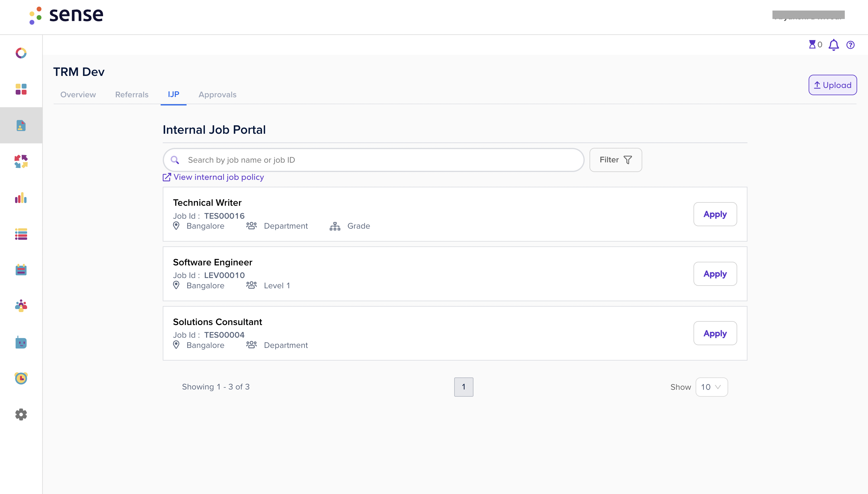The width and height of the screenshot is (868, 494).
Task: Click the department people icon for Technical Writer
Action: coord(251,226)
